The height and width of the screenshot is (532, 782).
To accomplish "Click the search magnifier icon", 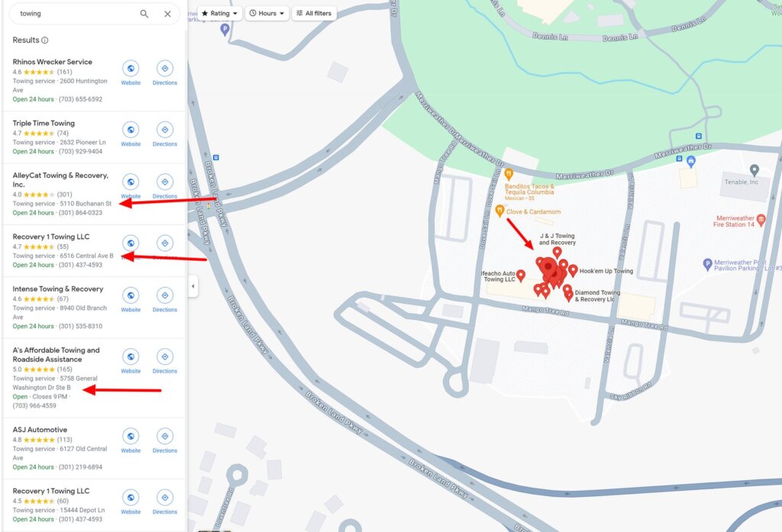I will [x=144, y=14].
